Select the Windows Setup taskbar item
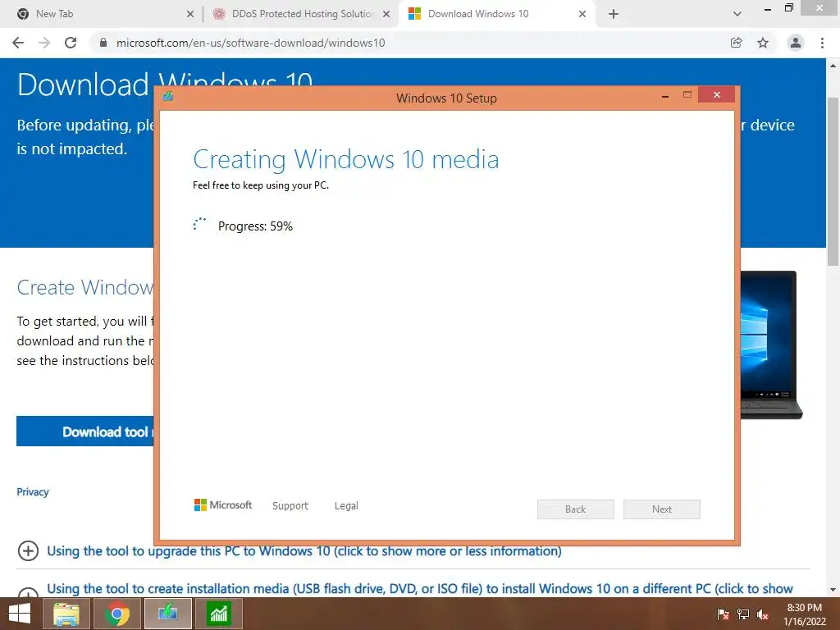Image resolution: width=840 pixels, height=630 pixels. 167,614
